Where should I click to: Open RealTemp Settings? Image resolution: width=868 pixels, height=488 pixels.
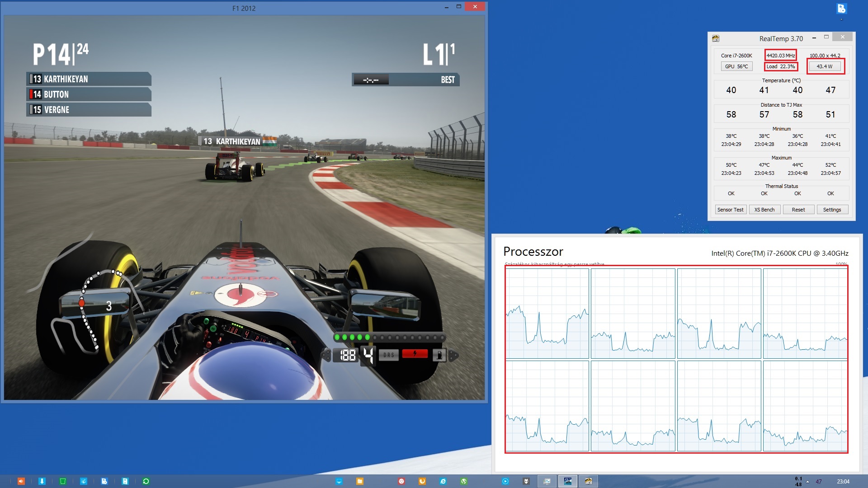(832, 210)
